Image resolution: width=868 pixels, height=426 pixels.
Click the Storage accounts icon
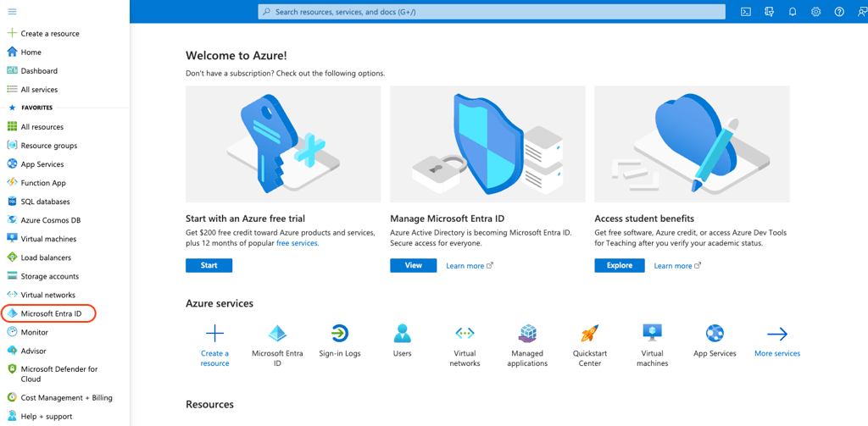tap(12, 276)
